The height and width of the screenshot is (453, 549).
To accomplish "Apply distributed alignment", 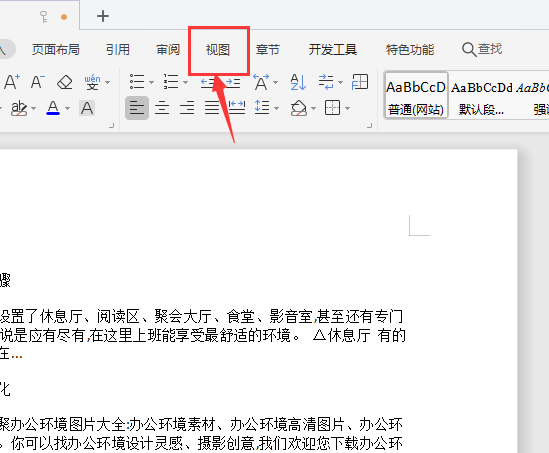I will coord(237,108).
